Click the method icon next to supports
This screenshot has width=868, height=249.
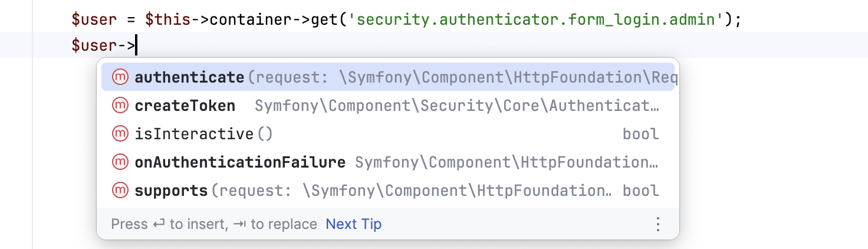tap(120, 191)
